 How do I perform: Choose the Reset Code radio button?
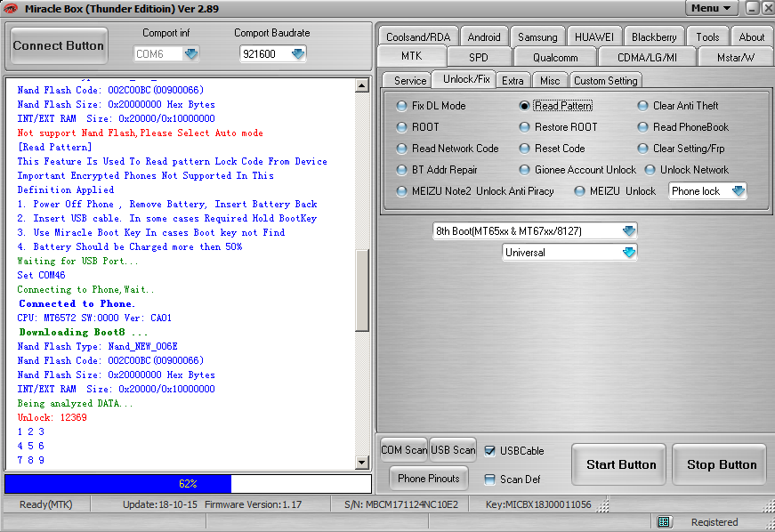click(524, 149)
